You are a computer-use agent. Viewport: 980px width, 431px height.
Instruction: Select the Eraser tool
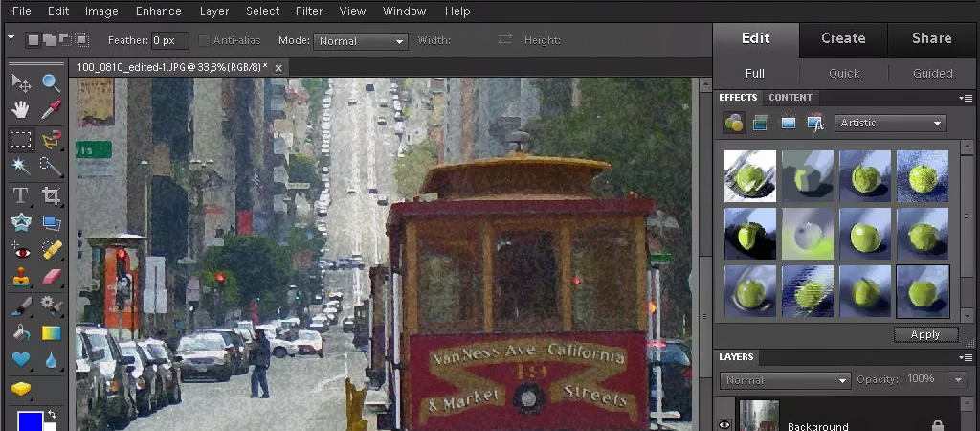click(x=52, y=277)
